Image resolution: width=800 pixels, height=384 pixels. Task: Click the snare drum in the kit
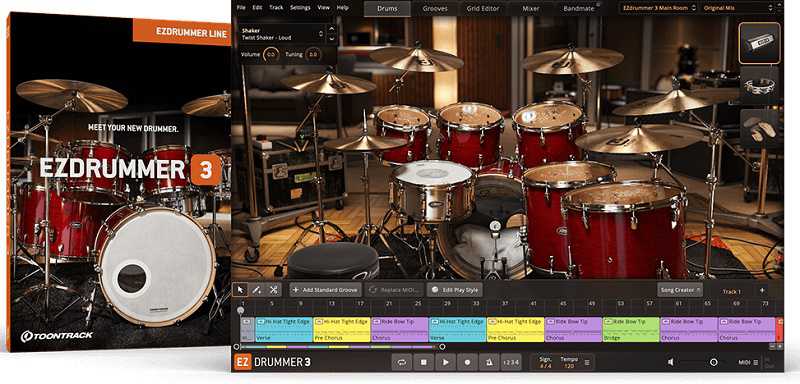[x=433, y=190]
